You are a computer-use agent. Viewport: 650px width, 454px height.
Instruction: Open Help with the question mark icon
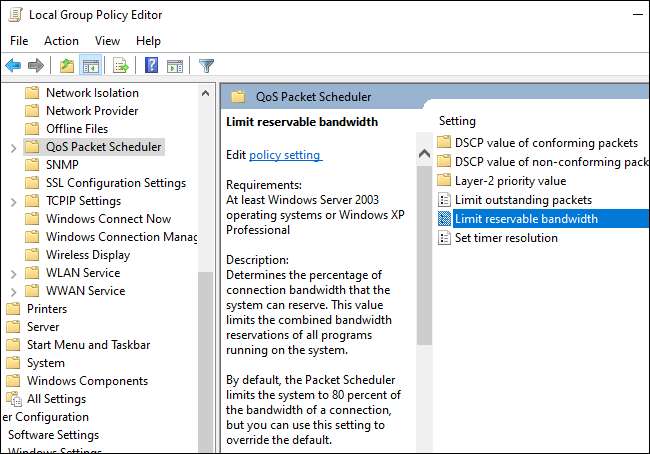point(151,66)
